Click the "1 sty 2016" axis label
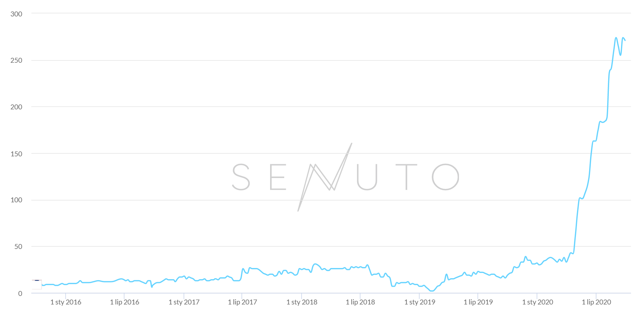 click(x=66, y=302)
